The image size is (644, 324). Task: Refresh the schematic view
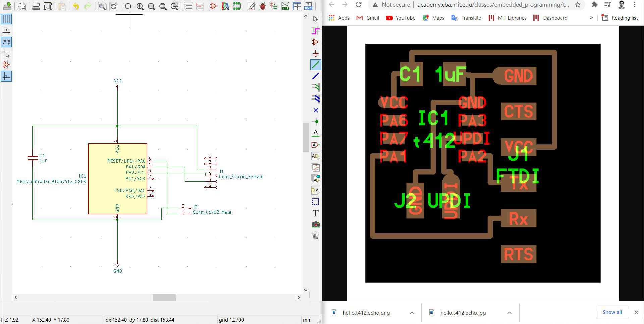pos(128,6)
